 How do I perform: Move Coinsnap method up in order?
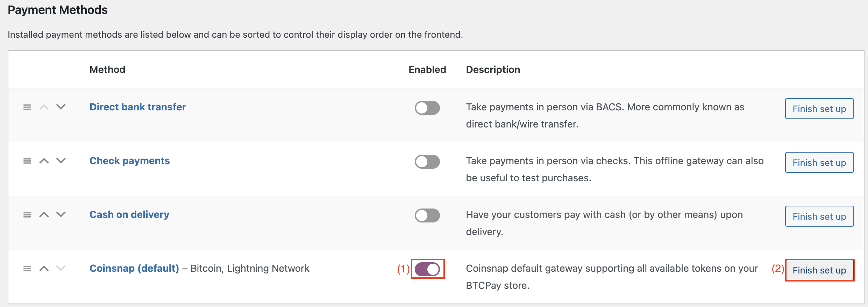tap(44, 269)
